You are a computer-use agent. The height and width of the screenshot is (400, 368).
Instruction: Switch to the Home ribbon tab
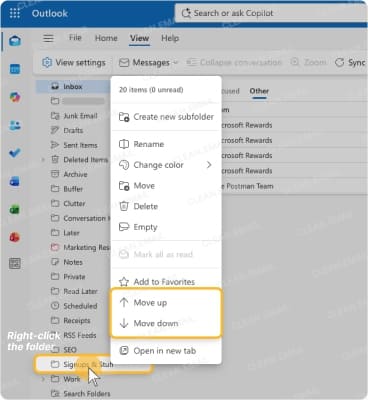[106, 38]
